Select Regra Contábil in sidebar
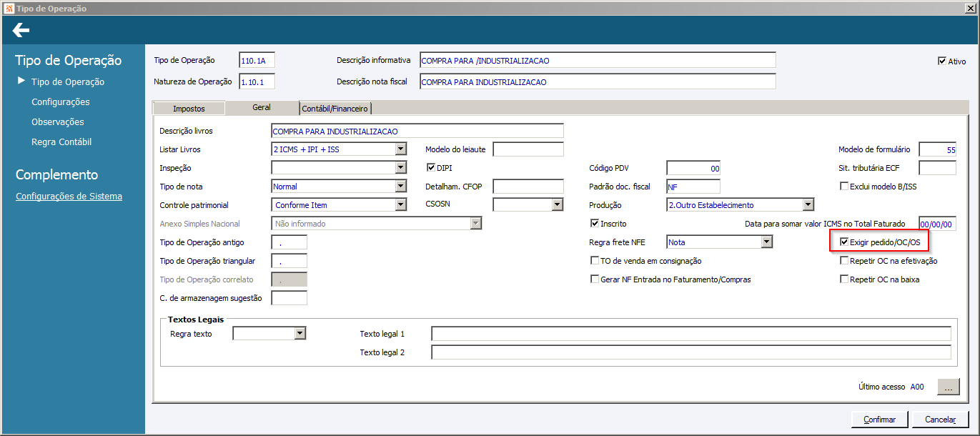Screen dimensions: 980x436 click(x=61, y=142)
